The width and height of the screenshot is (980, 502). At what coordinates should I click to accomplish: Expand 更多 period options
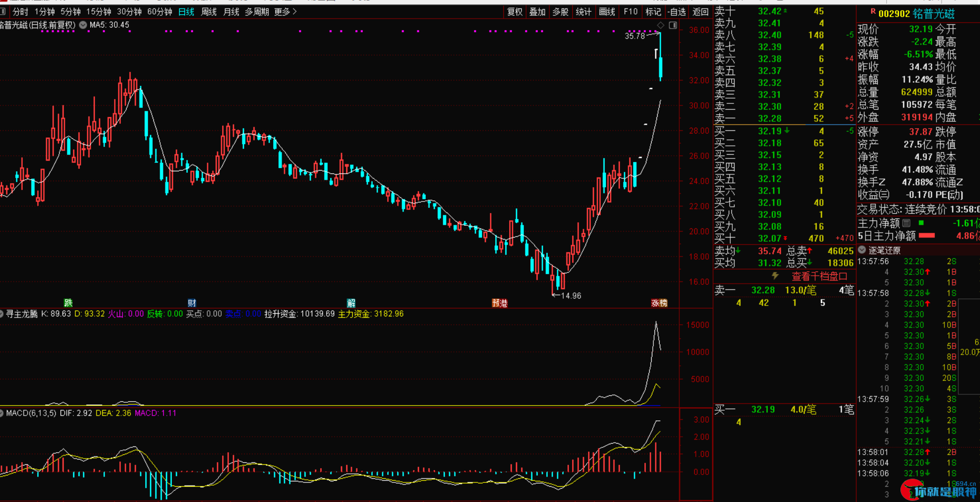point(285,12)
